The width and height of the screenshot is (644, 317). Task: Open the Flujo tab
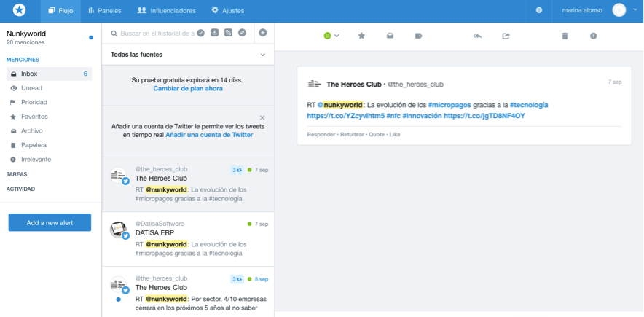[60, 11]
